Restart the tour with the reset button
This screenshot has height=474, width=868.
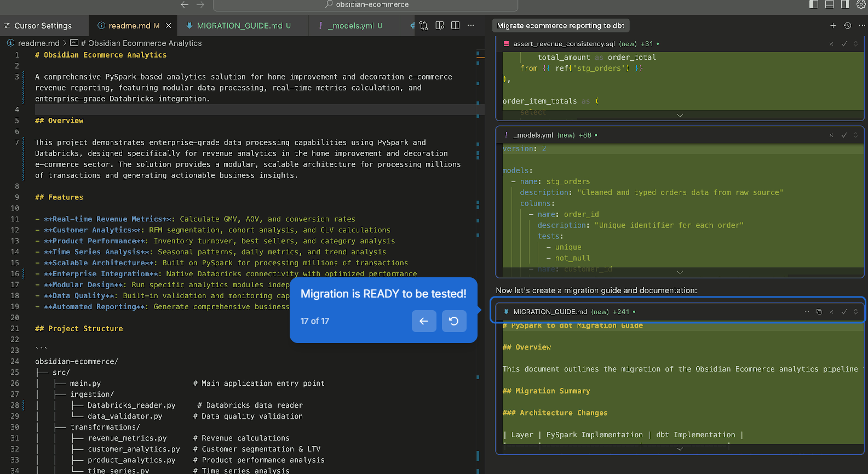coord(454,321)
